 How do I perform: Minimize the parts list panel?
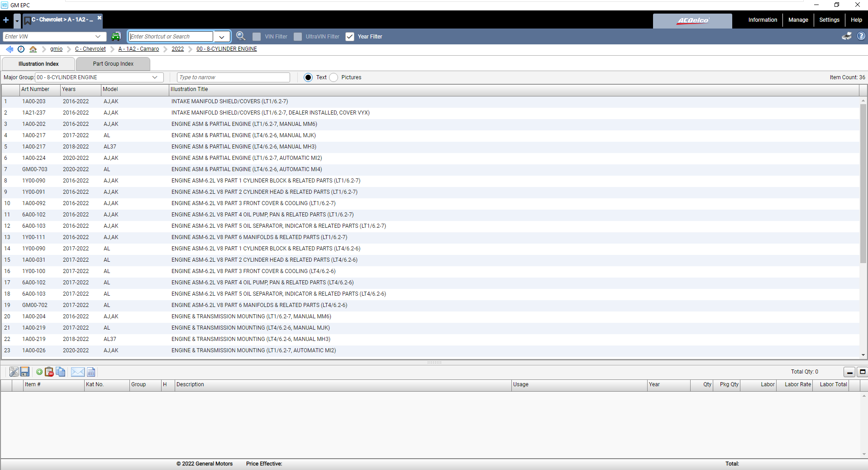click(x=849, y=372)
